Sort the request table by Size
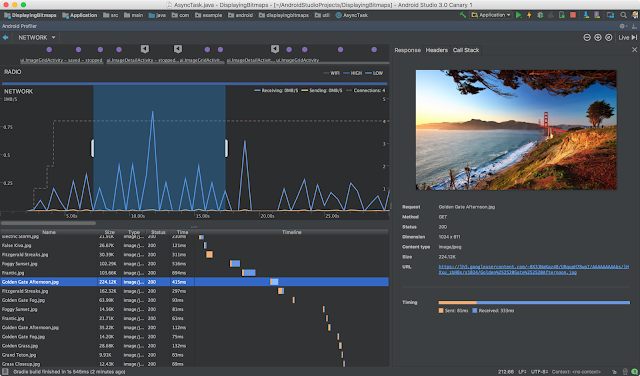Image resolution: width=640 pixels, height=376 pixels. [x=109, y=232]
